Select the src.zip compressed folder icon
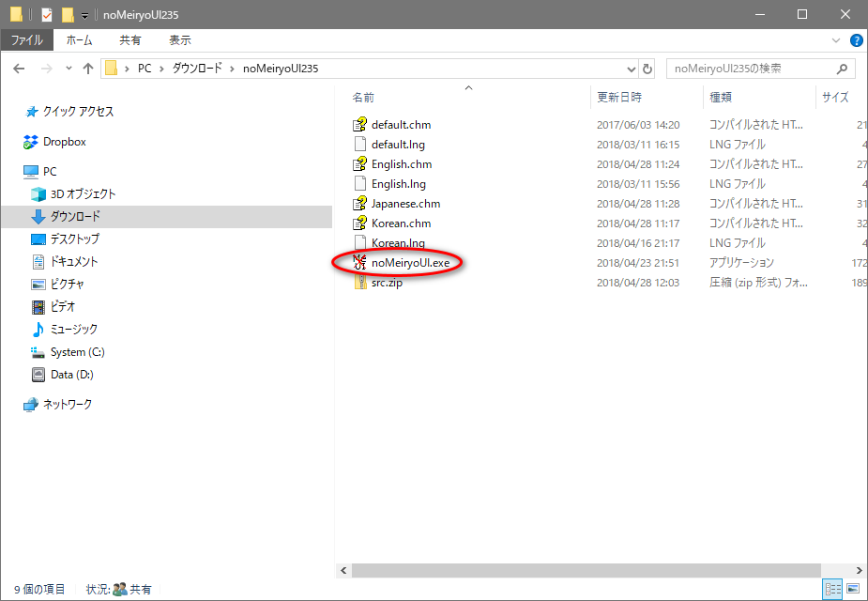 [x=360, y=283]
